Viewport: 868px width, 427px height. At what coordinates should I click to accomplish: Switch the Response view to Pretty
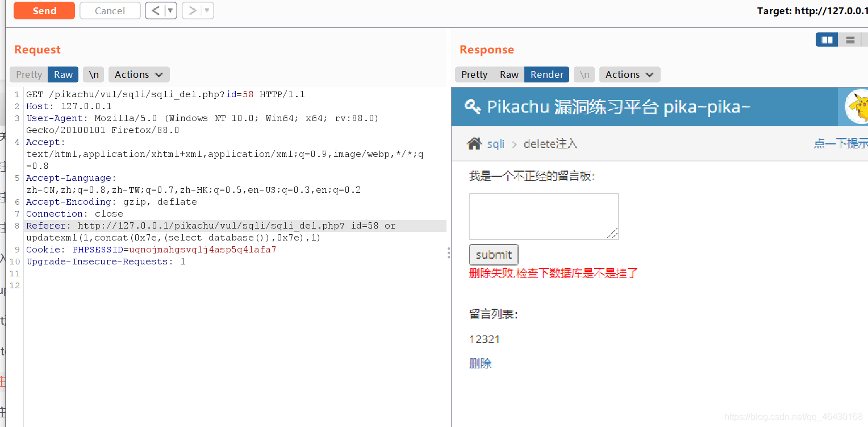pyautogui.click(x=474, y=74)
